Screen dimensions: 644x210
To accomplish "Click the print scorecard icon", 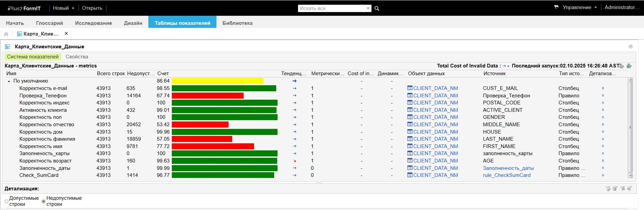I will click(x=629, y=66).
